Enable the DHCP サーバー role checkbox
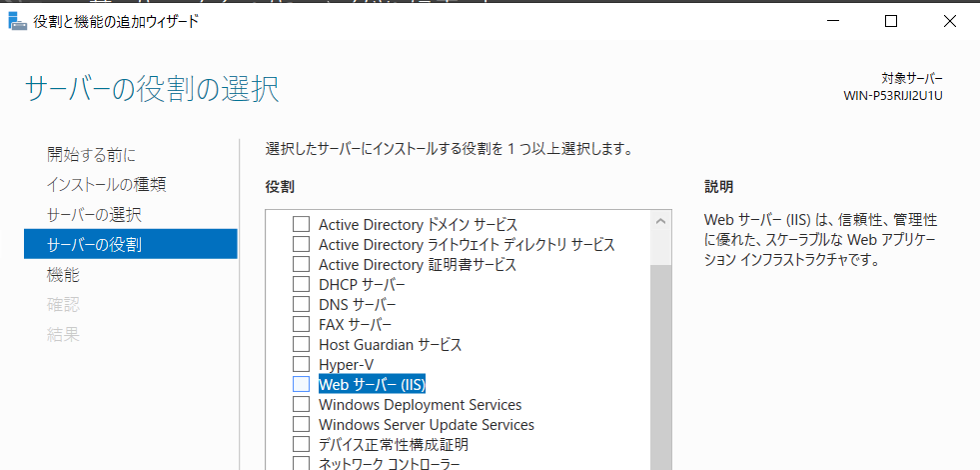The width and height of the screenshot is (980, 470). [x=302, y=284]
